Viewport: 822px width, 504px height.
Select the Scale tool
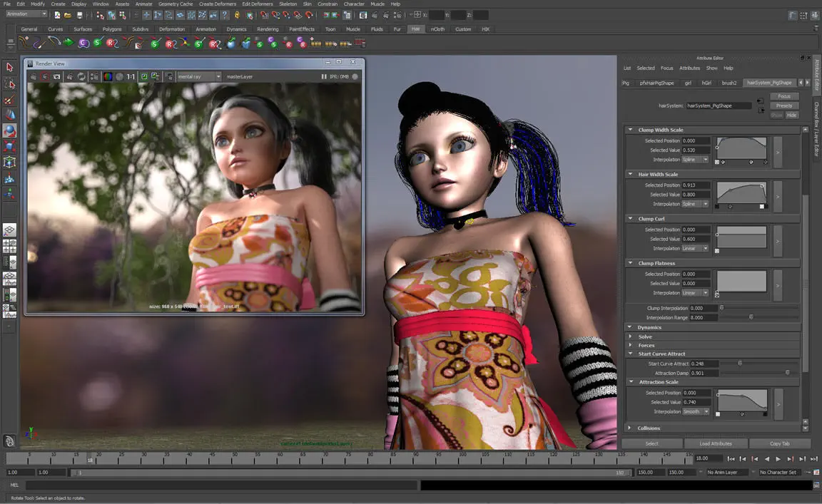[x=9, y=146]
